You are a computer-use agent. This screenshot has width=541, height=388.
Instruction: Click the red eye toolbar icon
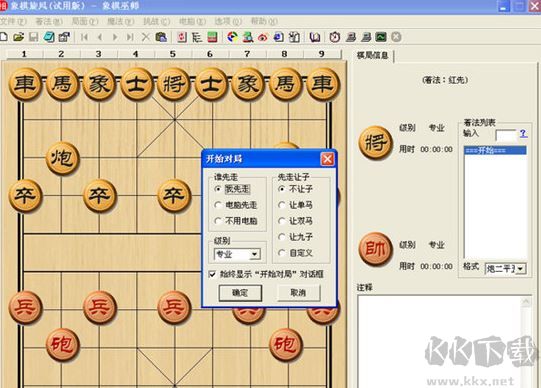click(x=263, y=37)
